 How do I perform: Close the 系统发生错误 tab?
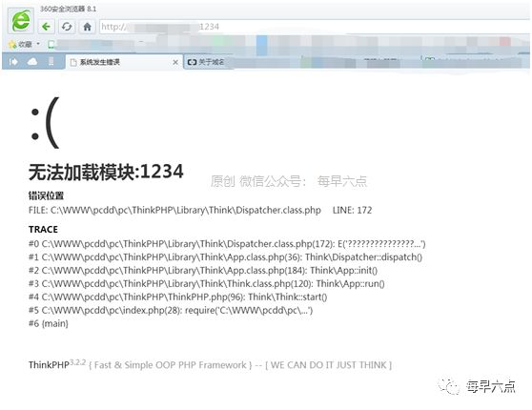coord(175,62)
